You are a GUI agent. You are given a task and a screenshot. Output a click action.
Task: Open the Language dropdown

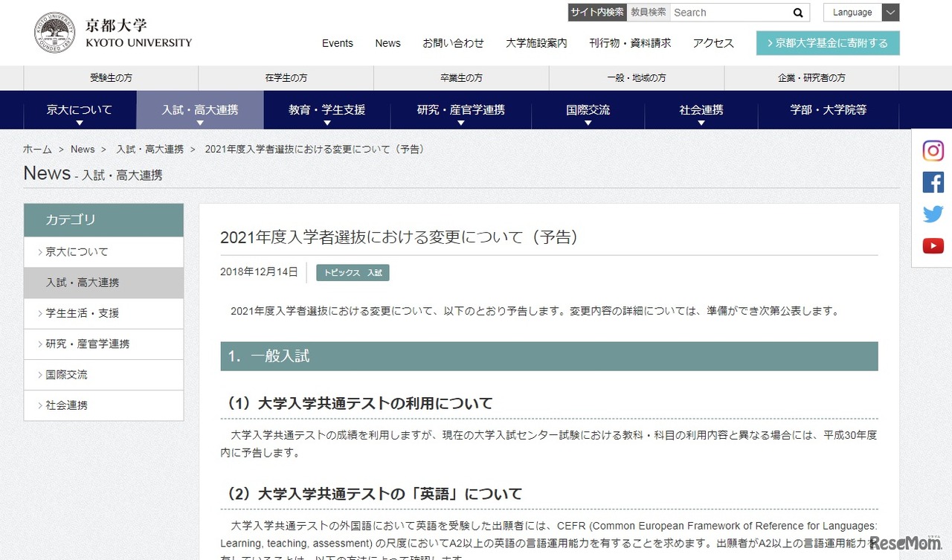861,13
